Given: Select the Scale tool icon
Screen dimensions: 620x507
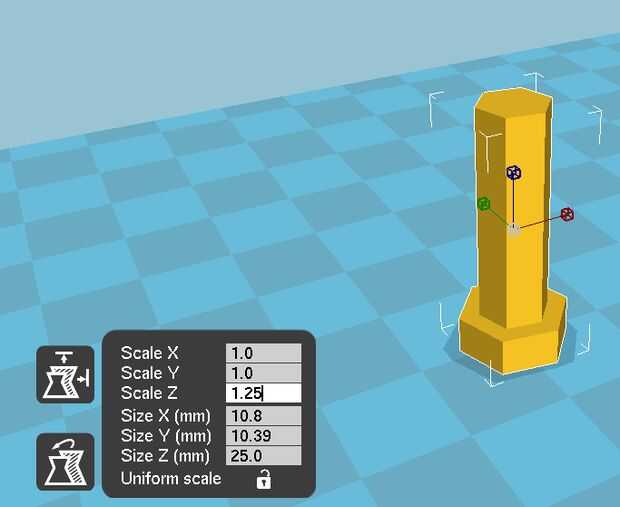Looking at the screenshot, I should click(65, 375).
